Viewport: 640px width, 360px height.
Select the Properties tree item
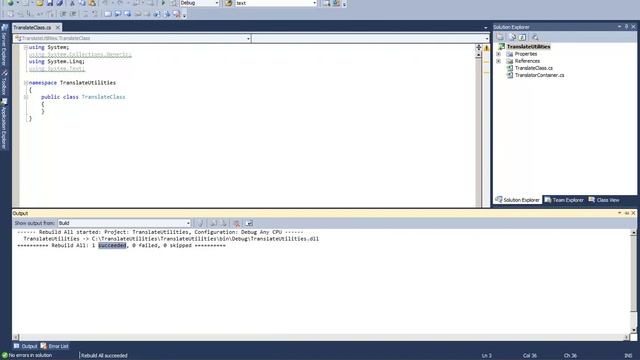(x=526, y=54)
